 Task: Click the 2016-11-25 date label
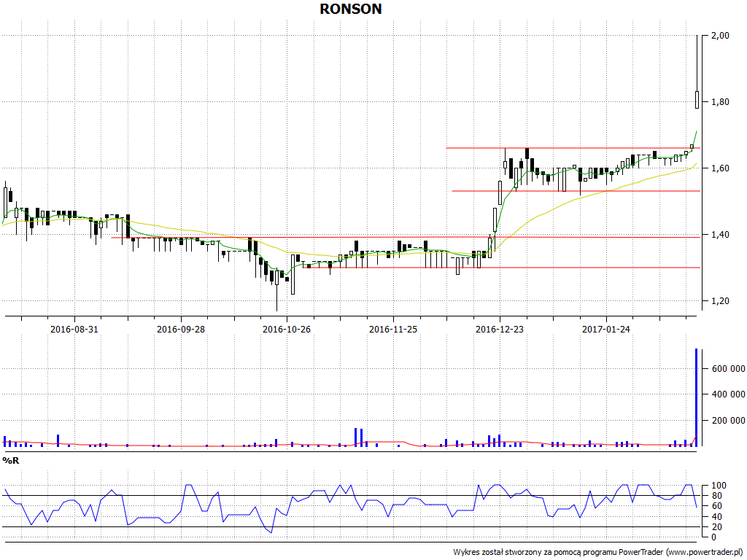[x=393, y=329]
